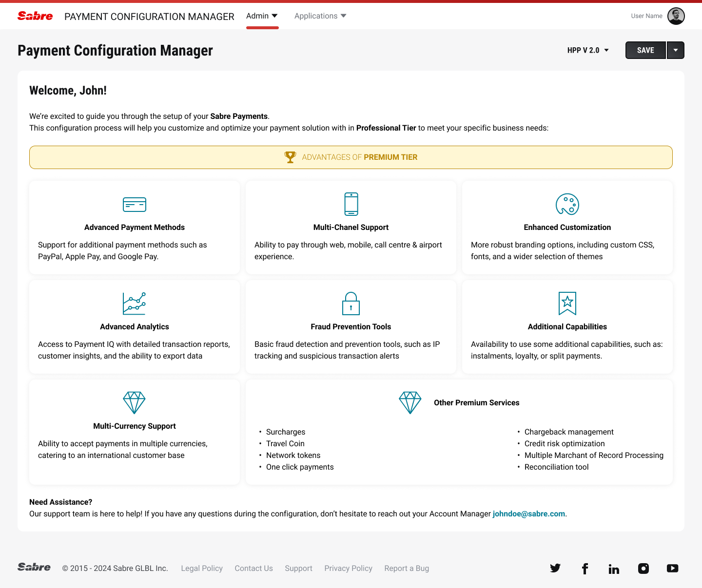Click the Additional Capabilities bookmark star icon

(567, 303)
